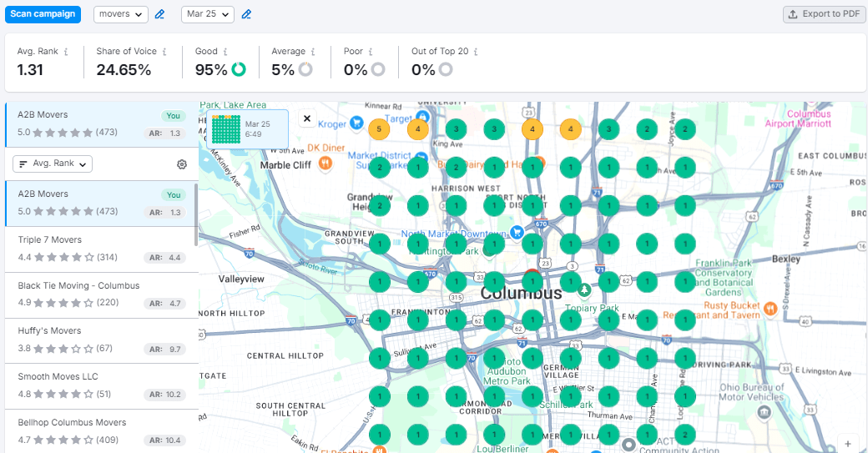Show info icon next to Average
This screenshot has width=868, height=453.
point(313,52)
